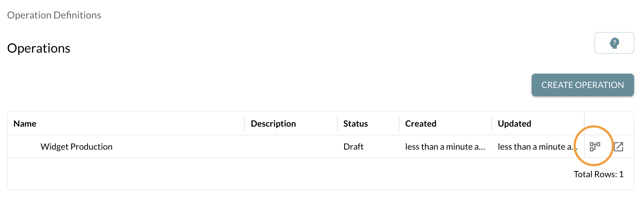Sort by the Name column header
This screenshot has height=199, width=644.
[25, 123]
